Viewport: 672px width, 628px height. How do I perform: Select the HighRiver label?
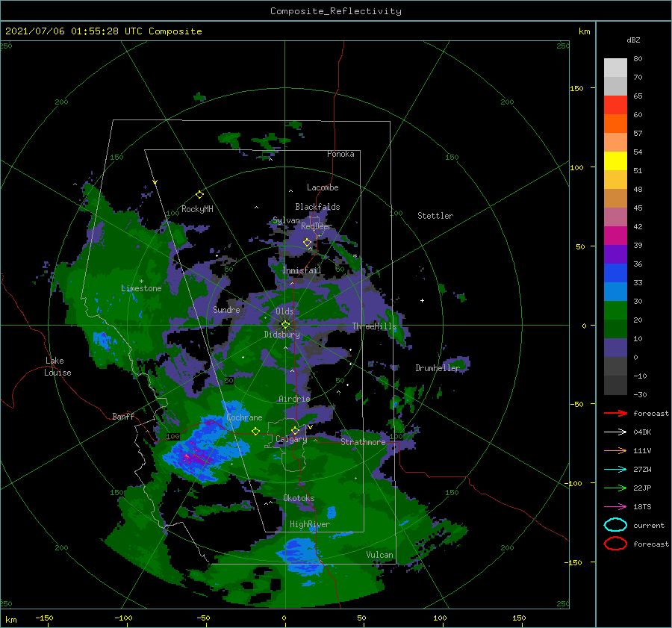click(x=310, y=524)
